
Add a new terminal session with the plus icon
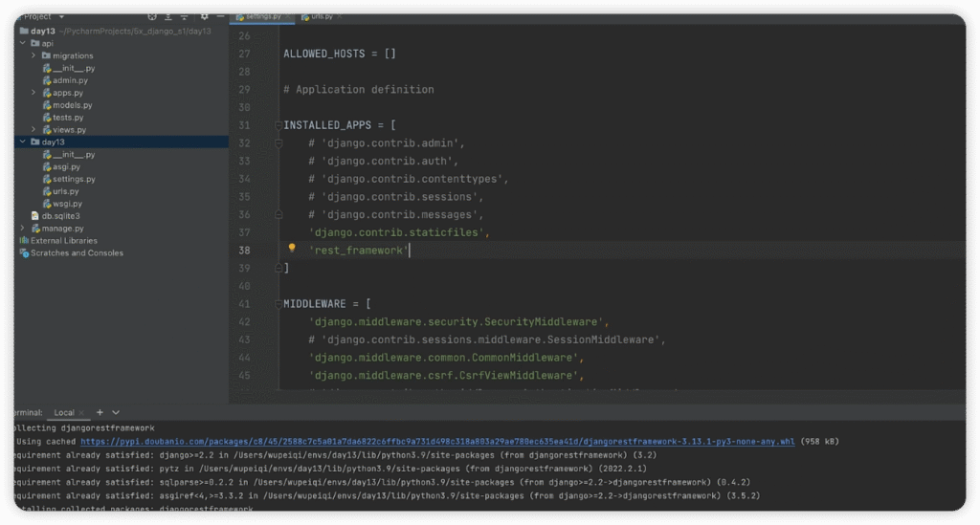pos(100,412)
